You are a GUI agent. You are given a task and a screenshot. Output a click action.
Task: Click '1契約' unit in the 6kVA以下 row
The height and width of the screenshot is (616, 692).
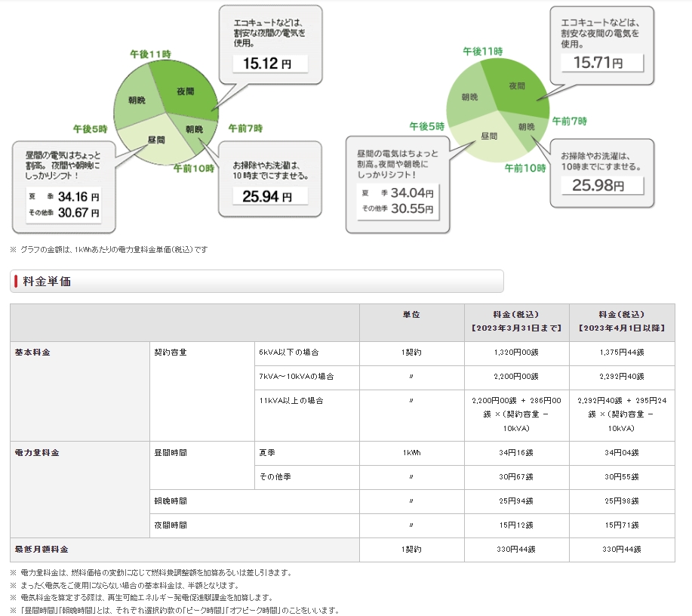(x=411, y=353)
